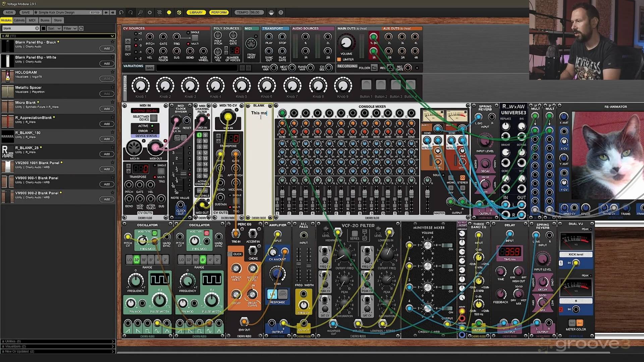The height and width of the screenshot is (362, 644).
Task: Toggle the LIBRARY panel button
Action: (x=196, y=12)
